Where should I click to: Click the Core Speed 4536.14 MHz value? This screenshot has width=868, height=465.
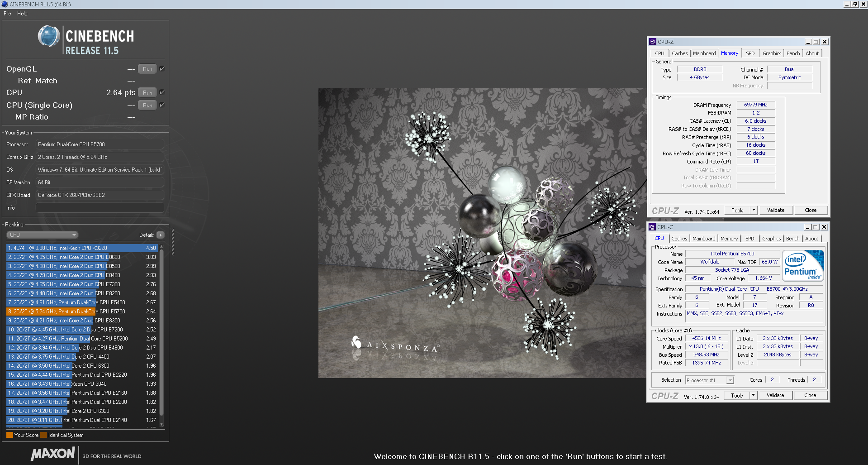pos(707,339)
